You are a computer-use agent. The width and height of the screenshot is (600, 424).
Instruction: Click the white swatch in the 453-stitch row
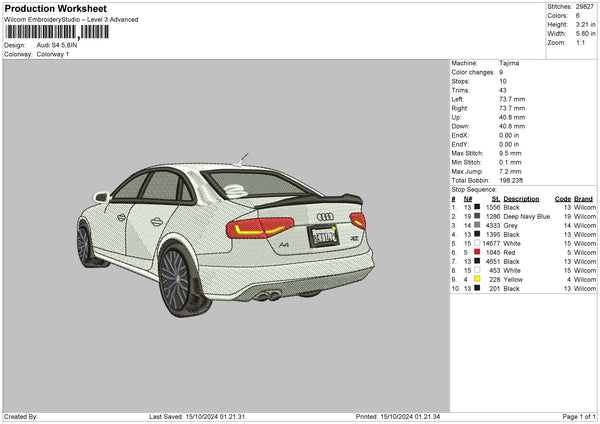coord(477,270)
